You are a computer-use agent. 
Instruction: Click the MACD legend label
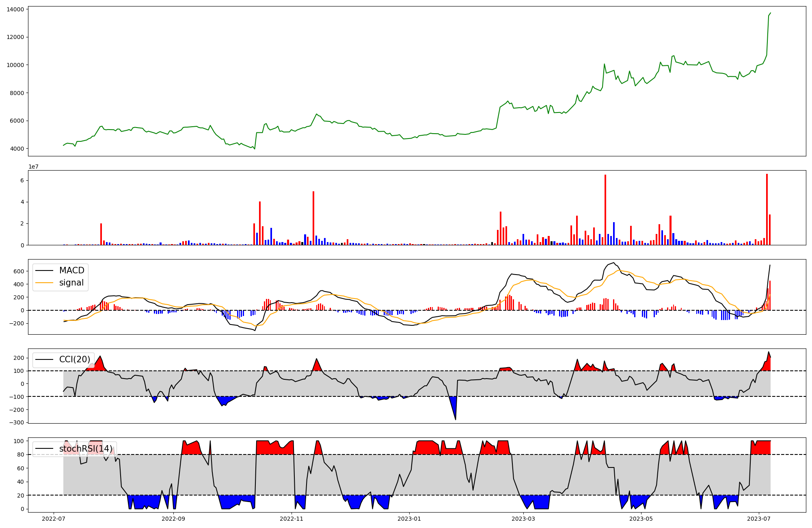(x=71, y=270)
